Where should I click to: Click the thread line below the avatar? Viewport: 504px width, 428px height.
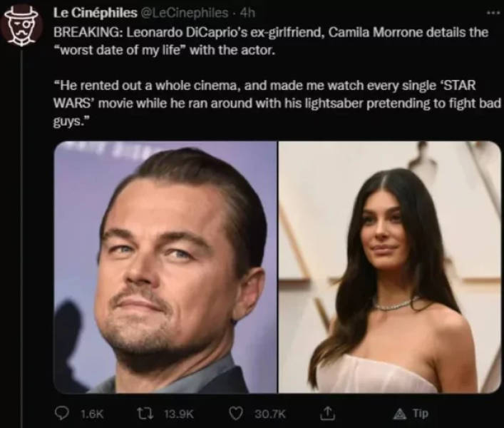(22, 214)
